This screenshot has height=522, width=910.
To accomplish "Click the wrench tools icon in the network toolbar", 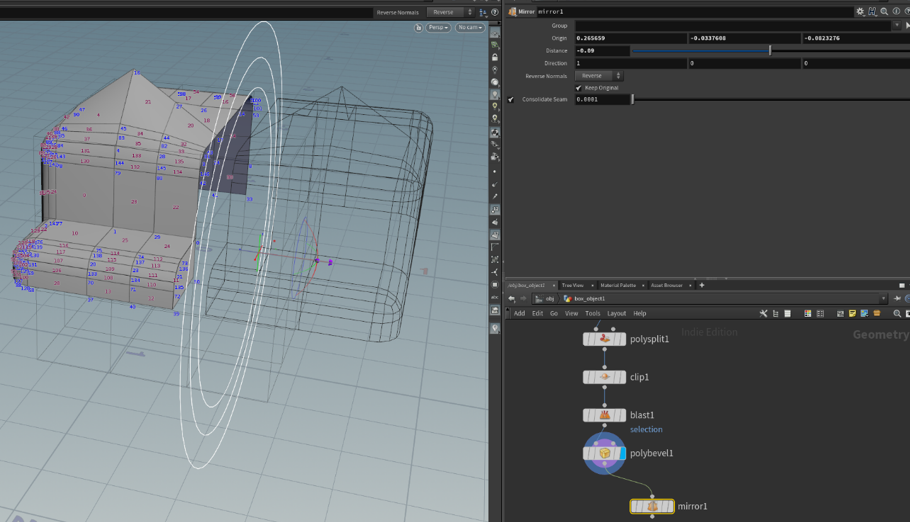I will pyautogui.click(x=763, y=314).
